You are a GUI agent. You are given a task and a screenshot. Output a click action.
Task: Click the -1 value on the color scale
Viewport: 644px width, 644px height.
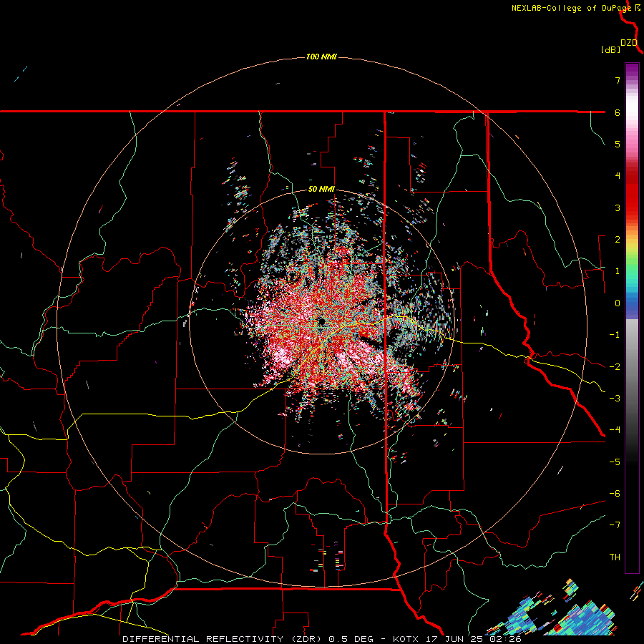(615, 335)
